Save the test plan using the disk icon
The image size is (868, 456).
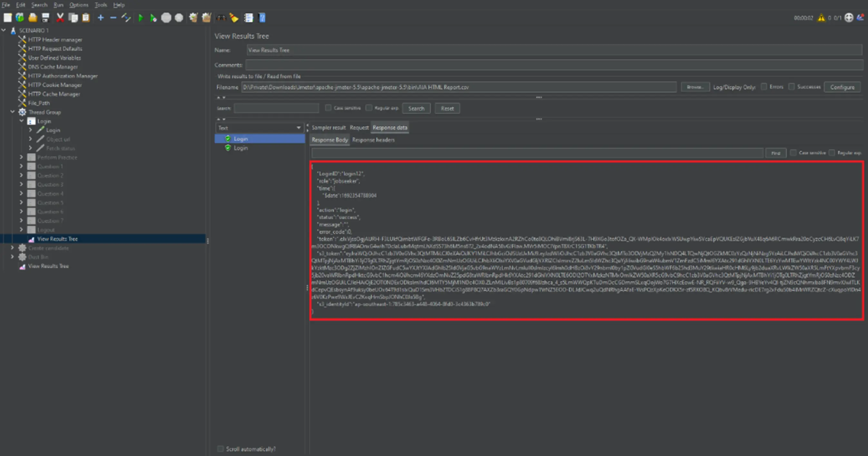tap(46, 18)
